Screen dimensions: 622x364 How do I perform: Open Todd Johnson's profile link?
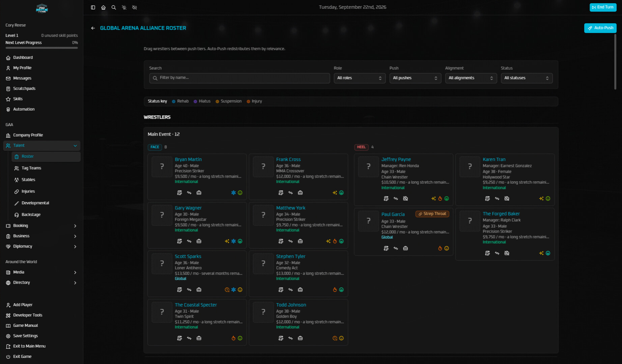[x=291, y=305]
